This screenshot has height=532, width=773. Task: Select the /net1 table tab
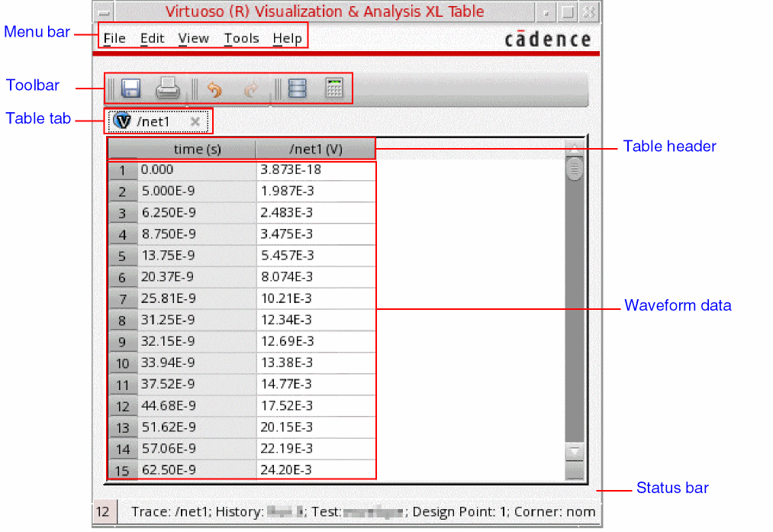click(158, 121)
